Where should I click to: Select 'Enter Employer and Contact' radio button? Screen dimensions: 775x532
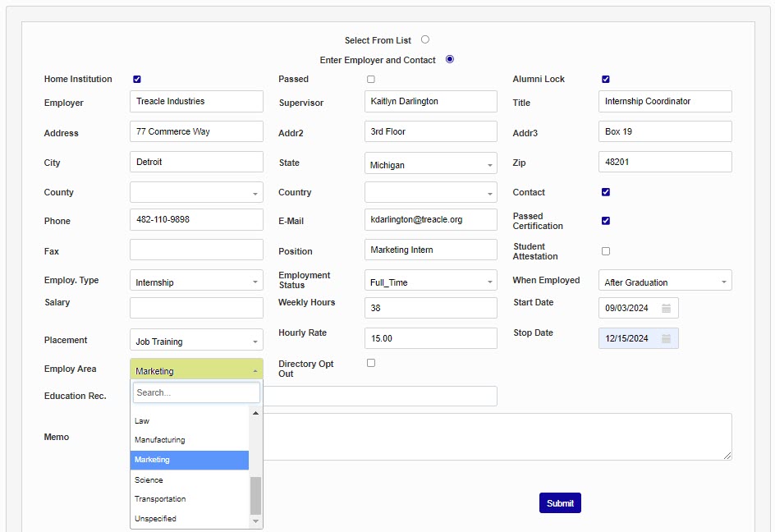[450, 59]
